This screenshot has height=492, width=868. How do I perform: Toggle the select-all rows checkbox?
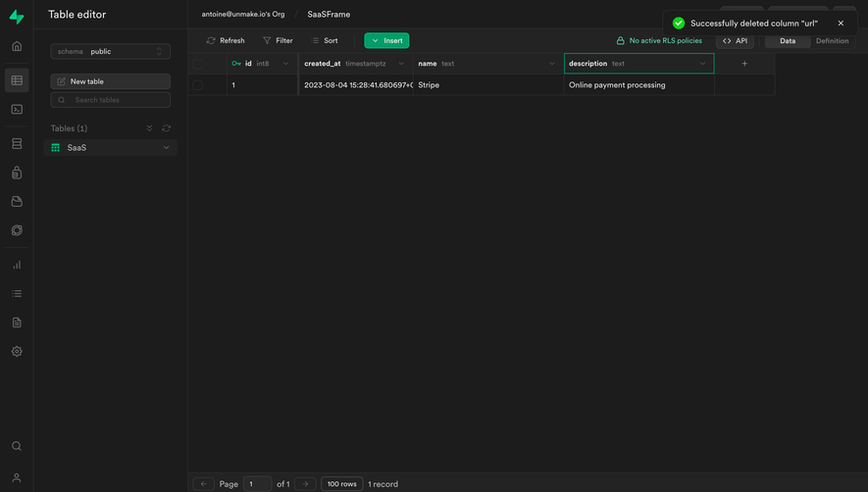coord(197,64)
